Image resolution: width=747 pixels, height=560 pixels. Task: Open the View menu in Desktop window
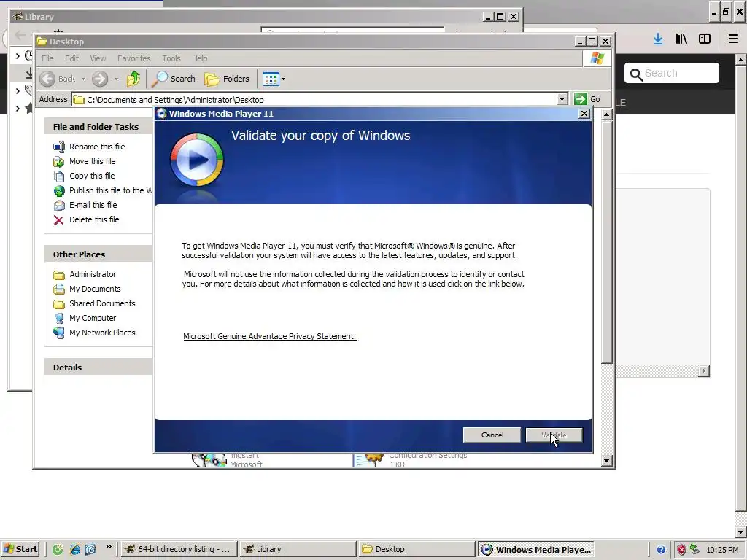coord(98,58)
